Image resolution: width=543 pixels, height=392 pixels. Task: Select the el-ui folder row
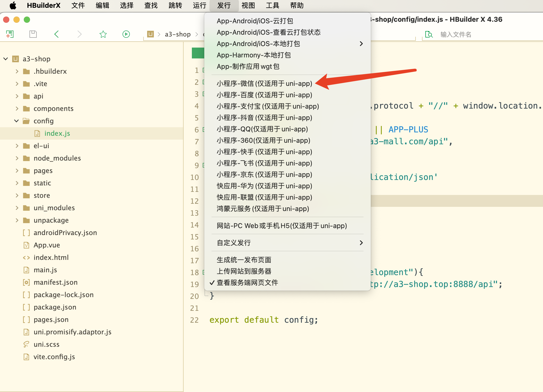(92, 146)
